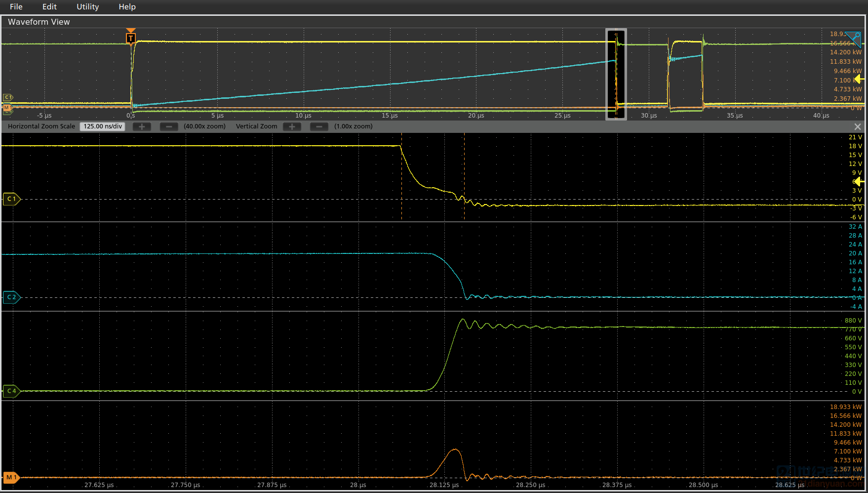Decrease horizontal zoom with minus button
The width and height of the screenshot is (868, 493).
coord(169,126)
